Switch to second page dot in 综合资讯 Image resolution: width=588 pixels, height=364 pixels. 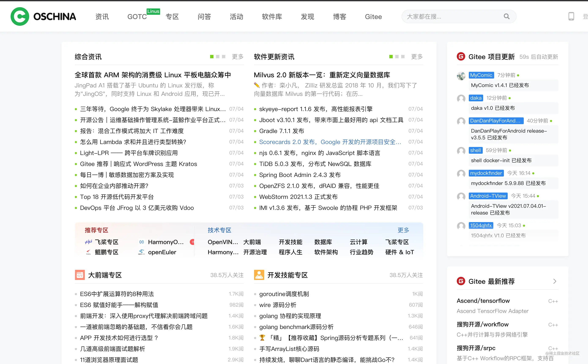pos(218,57)
